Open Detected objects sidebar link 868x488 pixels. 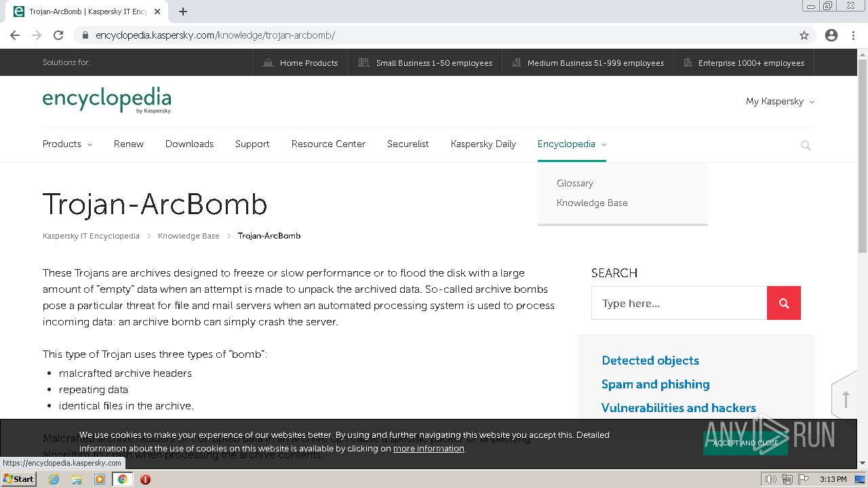(x=650, y=361)
